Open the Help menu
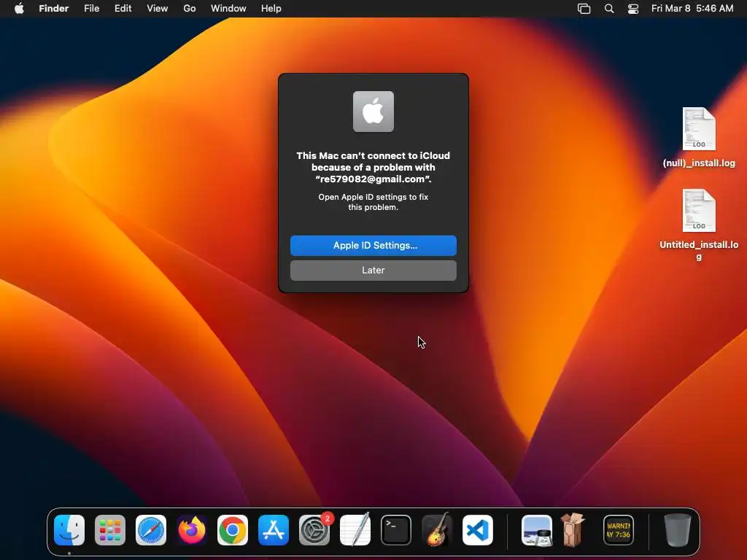This screenshot has width=747, height=560. [x=271, y=9]
